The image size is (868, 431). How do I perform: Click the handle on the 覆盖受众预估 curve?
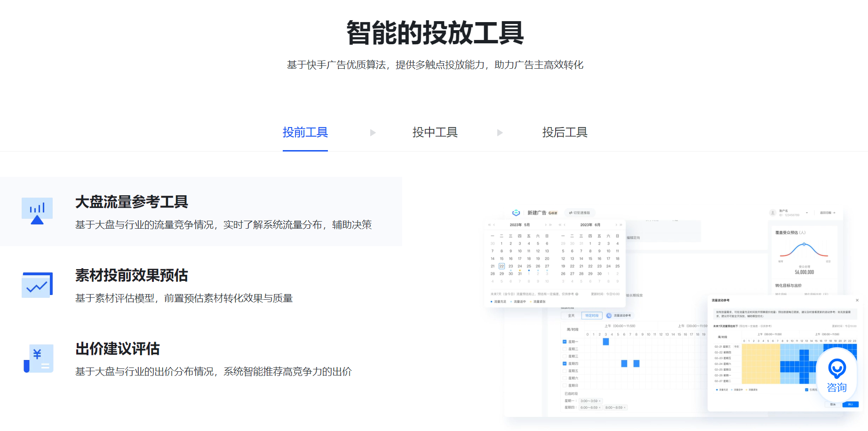tap(804, 244)
